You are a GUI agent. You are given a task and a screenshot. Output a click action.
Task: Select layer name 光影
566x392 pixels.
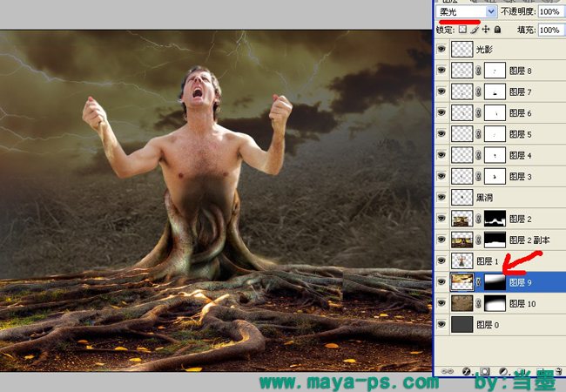click(484, 50)
